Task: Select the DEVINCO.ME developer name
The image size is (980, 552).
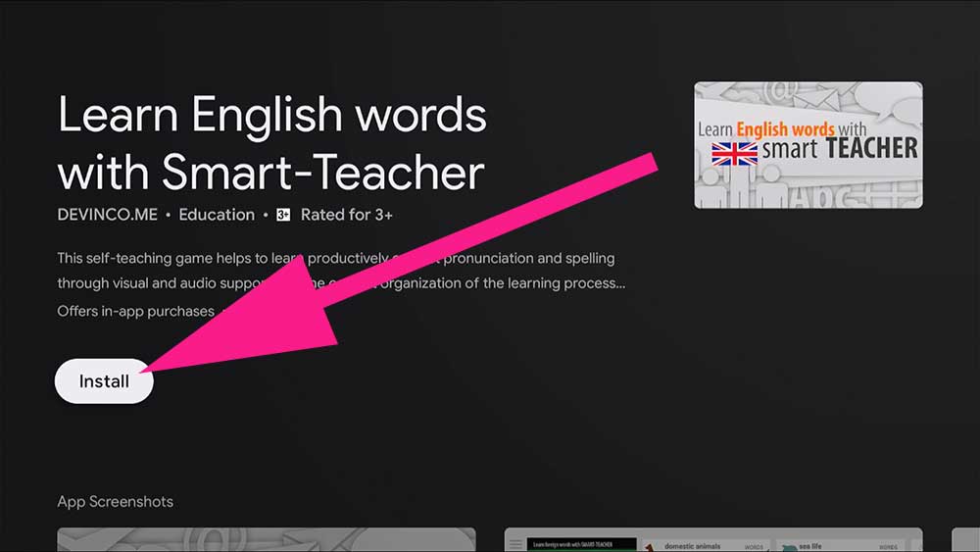Action: point(108,215)
